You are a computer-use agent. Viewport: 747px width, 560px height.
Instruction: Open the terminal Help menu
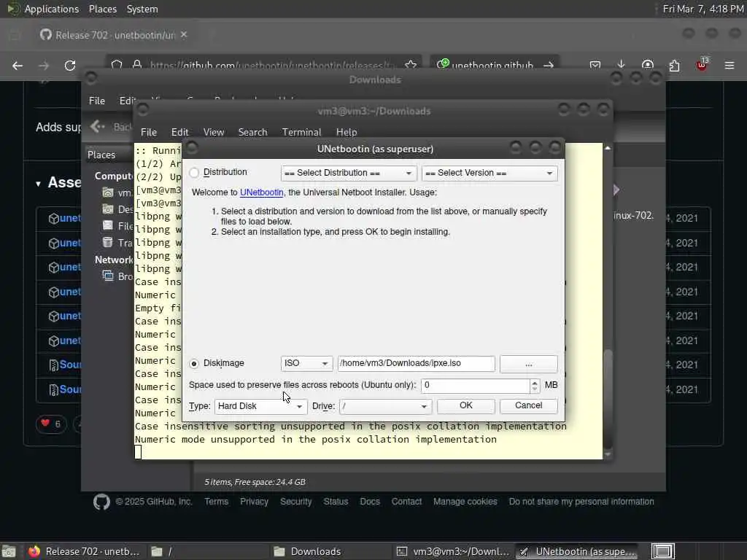347,132
